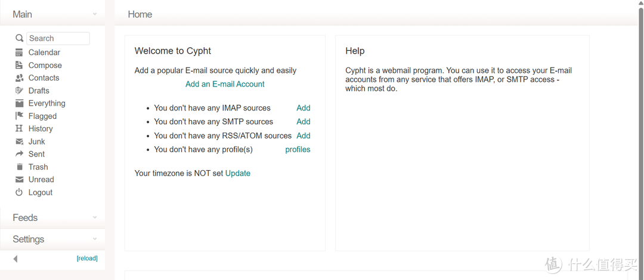Click the Drafts pencil icon
Viewport: 644px width, 280px height.
(x=19, y=91)
